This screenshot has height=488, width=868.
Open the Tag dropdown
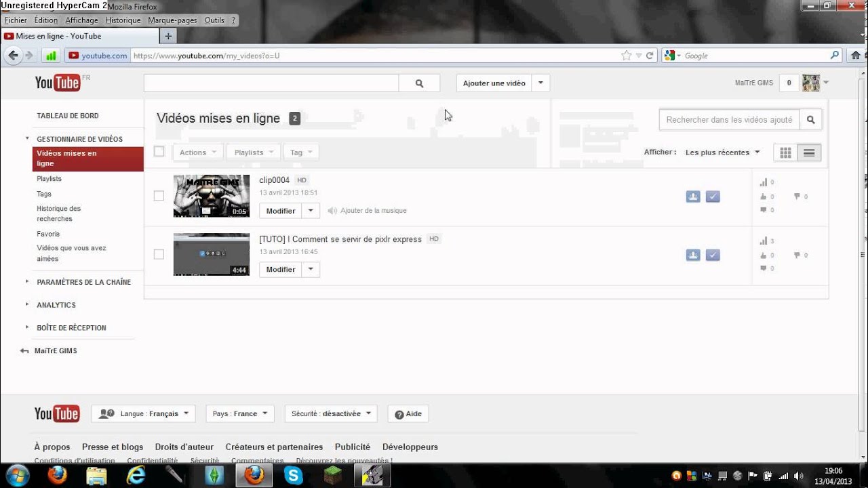(x=301, y=152)
